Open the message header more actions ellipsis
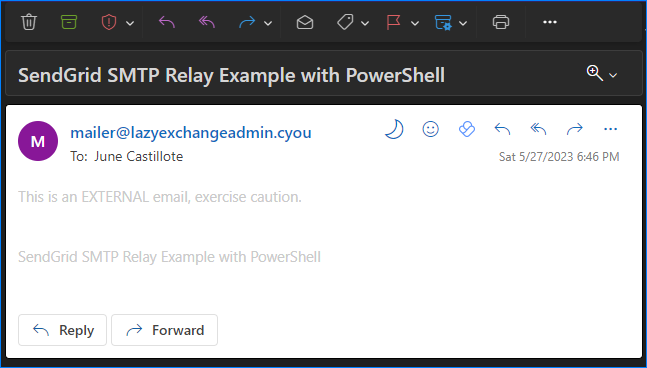This screenshot has width=647, height=368. 610,129
